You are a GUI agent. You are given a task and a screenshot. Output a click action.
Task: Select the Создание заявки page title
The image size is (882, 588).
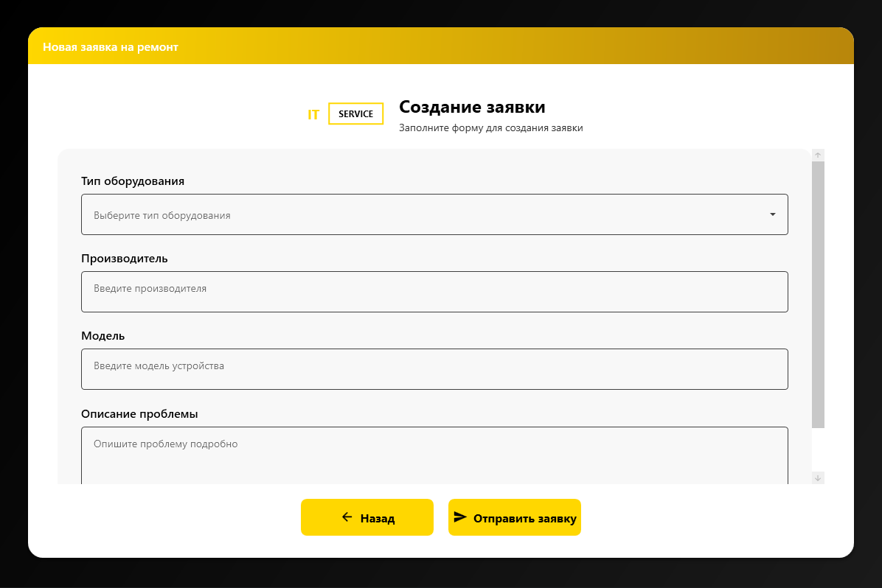coord(472,107)
